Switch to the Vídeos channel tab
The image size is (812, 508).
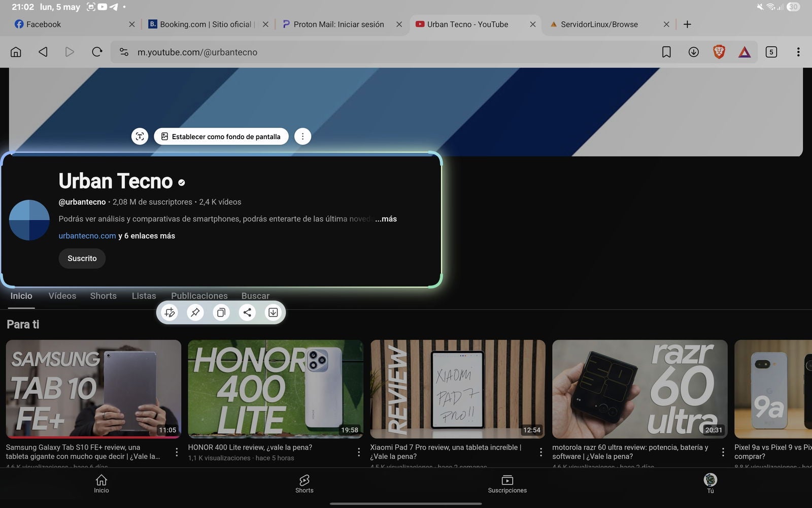[62, 296]
